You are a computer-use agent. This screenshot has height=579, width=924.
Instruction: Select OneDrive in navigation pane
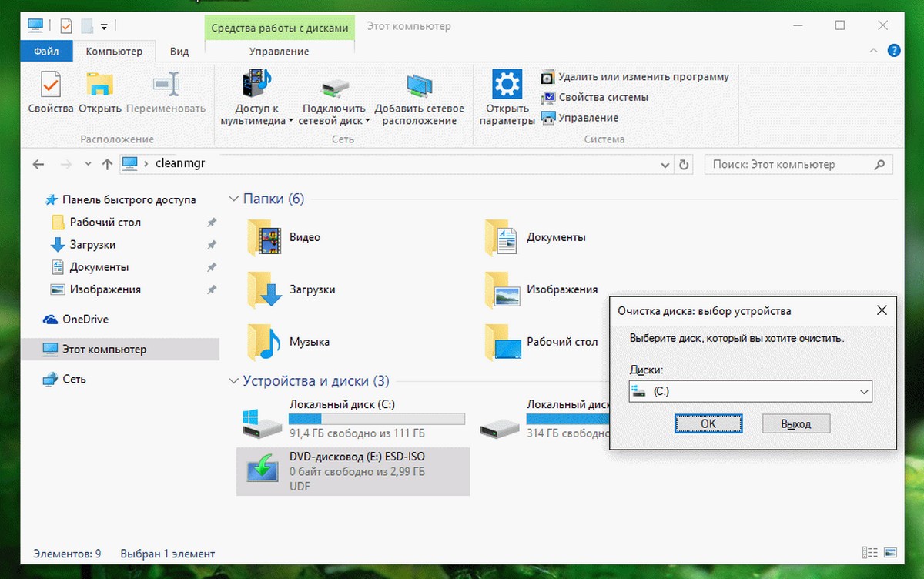click(x=75, y=320)
